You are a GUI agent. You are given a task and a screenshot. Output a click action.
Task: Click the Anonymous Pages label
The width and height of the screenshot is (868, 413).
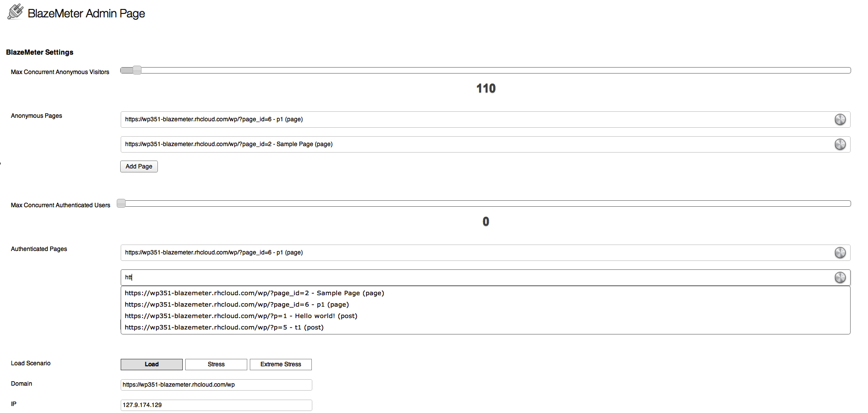tap(36, 116)
